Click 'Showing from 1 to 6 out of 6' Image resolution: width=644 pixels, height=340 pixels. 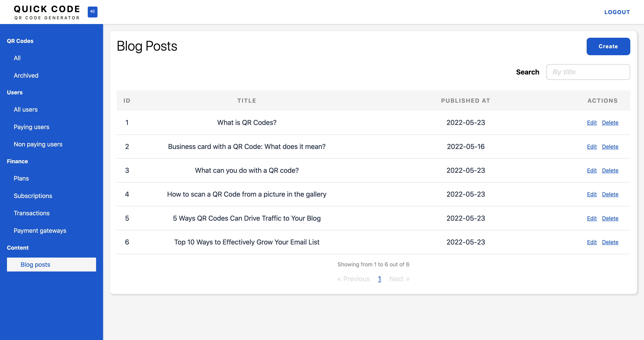click(373, 265)
